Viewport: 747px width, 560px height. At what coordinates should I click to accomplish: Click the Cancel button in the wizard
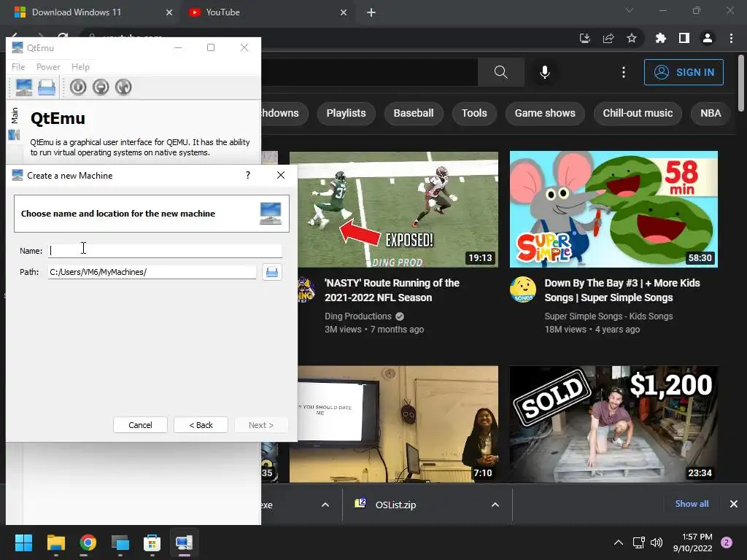[x=140, y=425]
